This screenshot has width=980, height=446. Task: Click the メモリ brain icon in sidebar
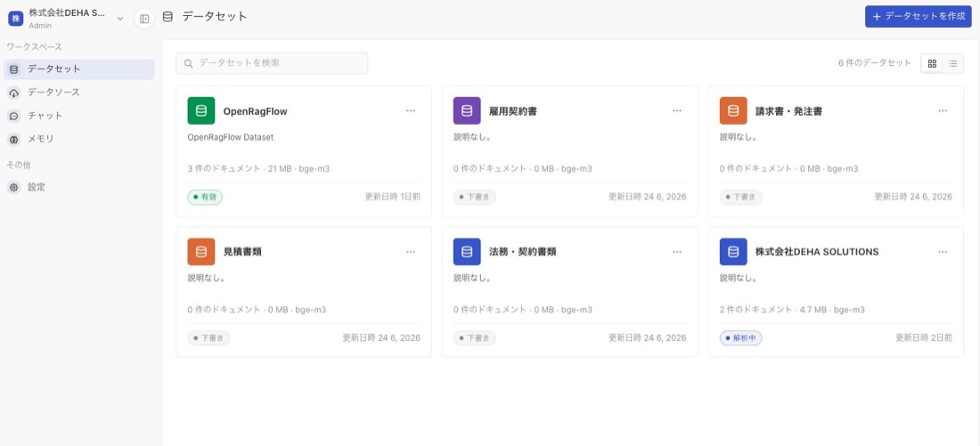pyautogui.click(x=13, y=139)
